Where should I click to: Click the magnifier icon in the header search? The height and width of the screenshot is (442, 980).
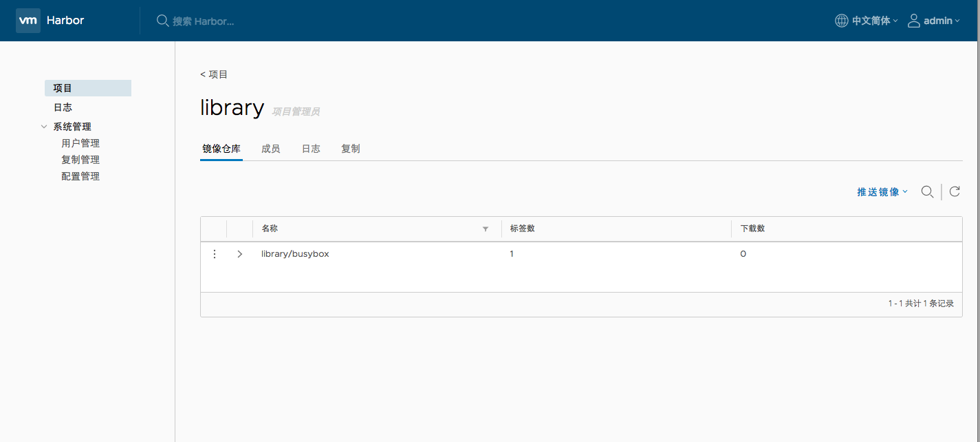coord(162,21)
